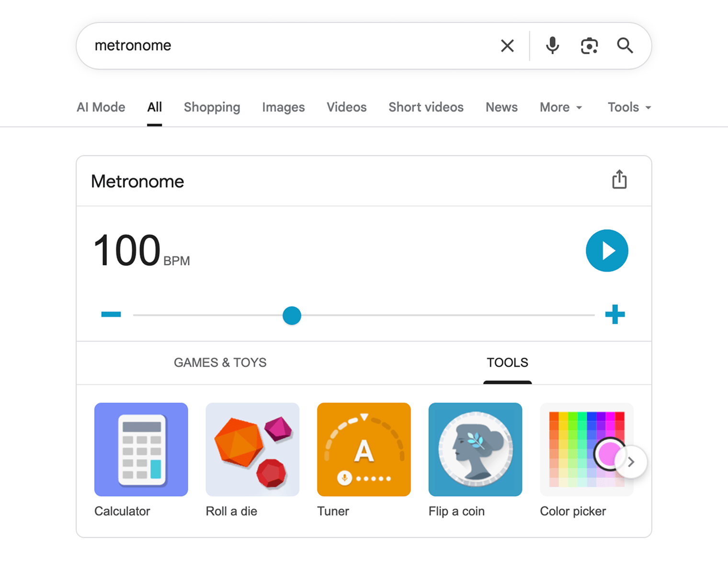Share the metronome using the share icon

coord(619,180)
